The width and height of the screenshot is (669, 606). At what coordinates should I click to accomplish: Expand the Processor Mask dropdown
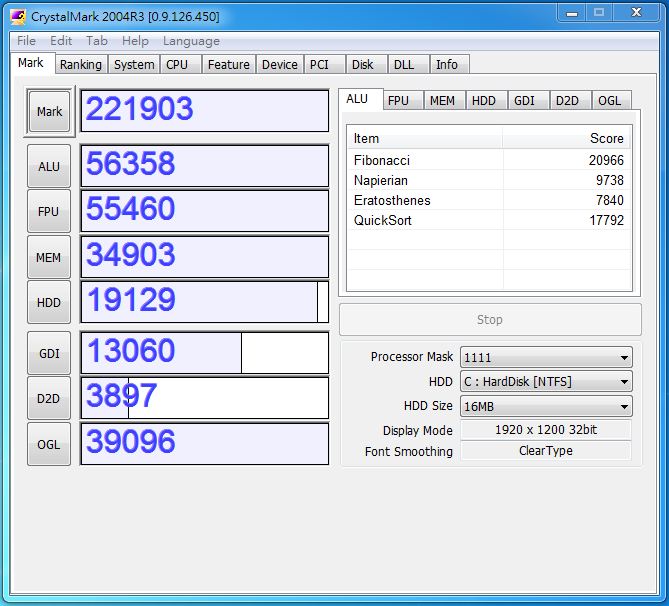point(545,357)
